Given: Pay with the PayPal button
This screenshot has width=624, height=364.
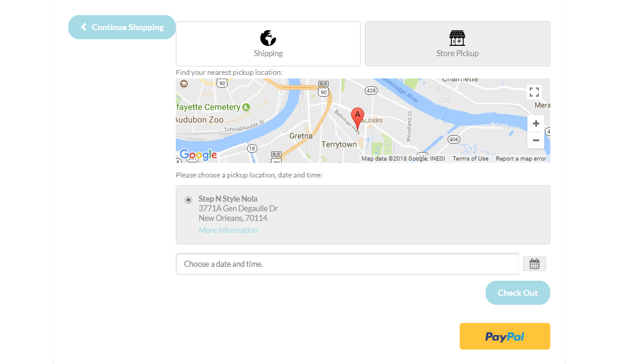Looking at the screenshot, I should 504,336.
